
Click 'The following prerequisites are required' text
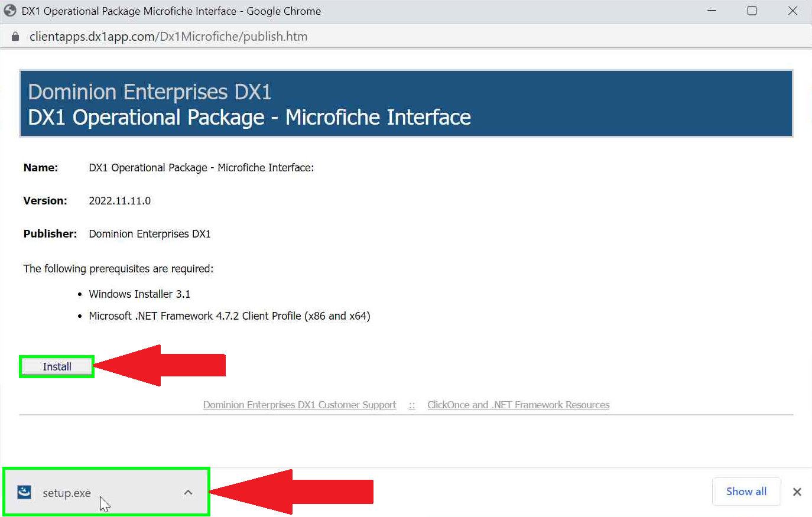click(118, 269)
